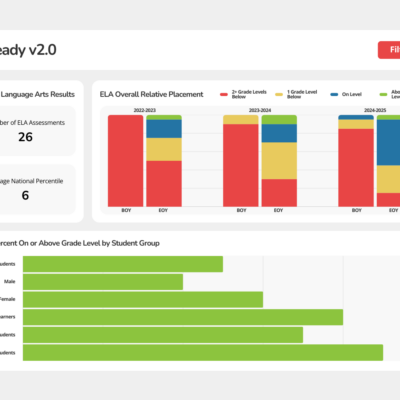Image resolution: width=400 pixels, height=400 pixels.
Task: Click the 'v2.0' dashboard title text
Action: (x=43, y=50)
